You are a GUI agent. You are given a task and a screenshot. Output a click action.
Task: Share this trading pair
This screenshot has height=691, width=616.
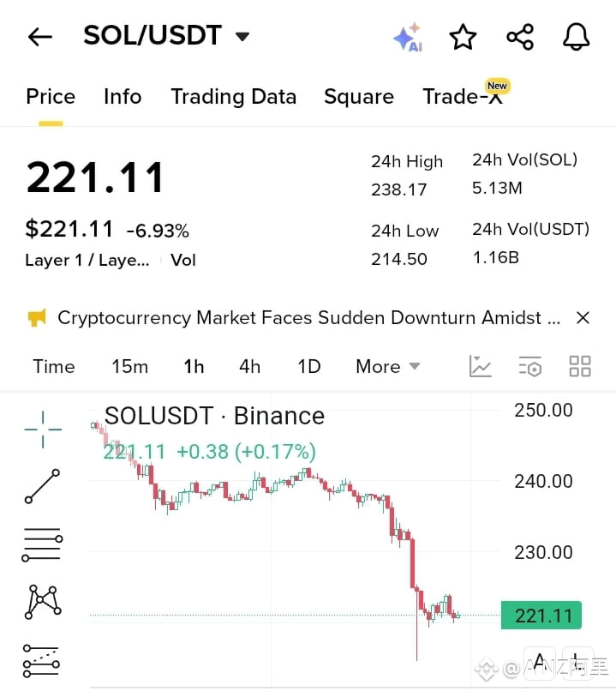click(x=520, y=37)
